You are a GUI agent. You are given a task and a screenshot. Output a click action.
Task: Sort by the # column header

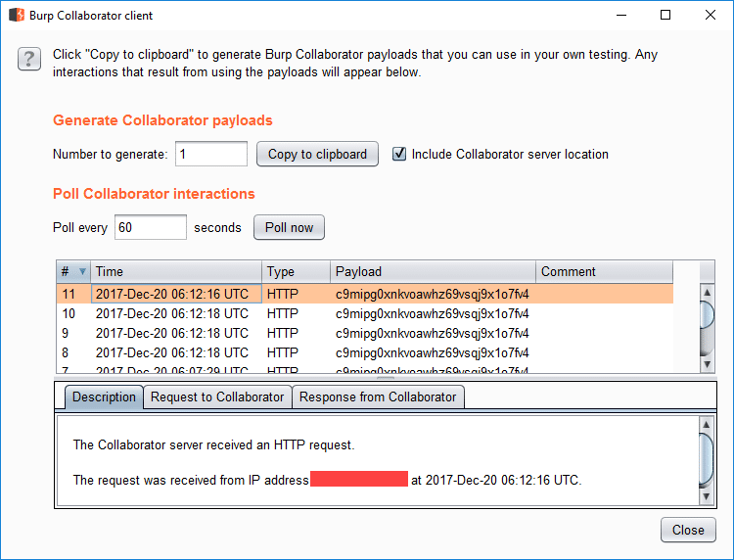pyautogui.click(x=73, y=271)
